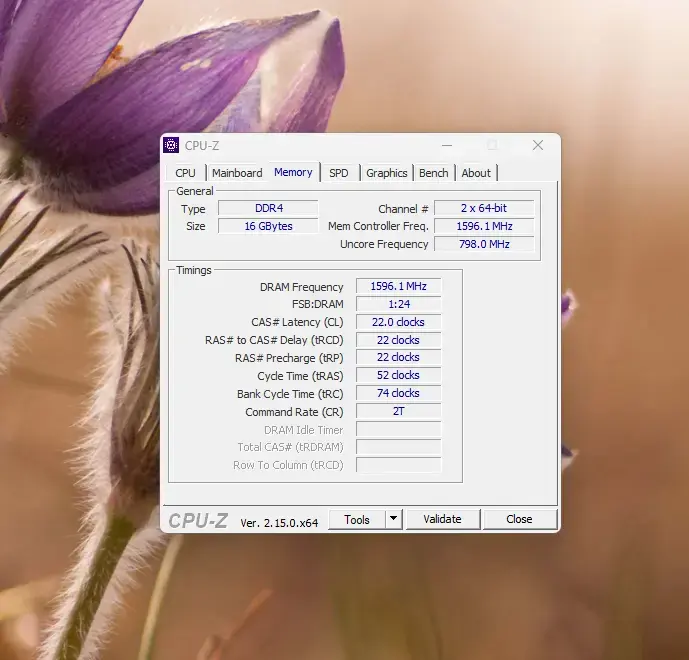Click the CPU-Z app icon in title bar
This screenshot has width=689, height=660.
click(171, 145)
